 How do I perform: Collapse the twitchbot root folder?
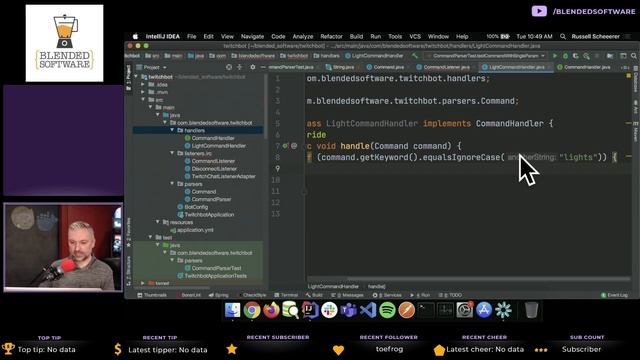(x=136, y=77)
